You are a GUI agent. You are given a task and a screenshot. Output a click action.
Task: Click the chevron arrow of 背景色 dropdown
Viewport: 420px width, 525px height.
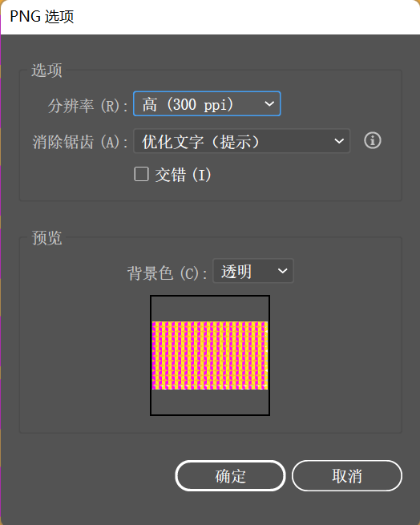[x=283, y=271]
